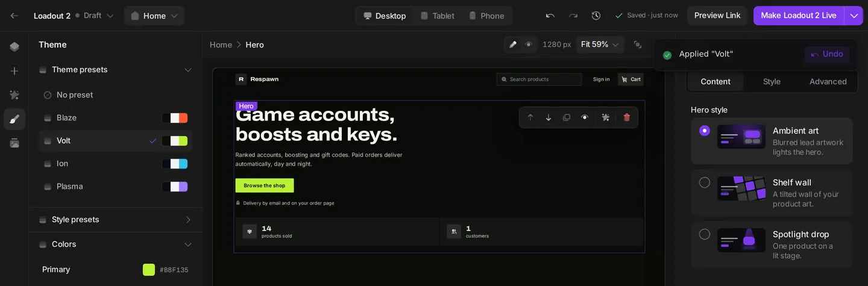868x286 pixels.
Task: Open the Fit 59% zoom dropdown
Action: coord(600,45)
